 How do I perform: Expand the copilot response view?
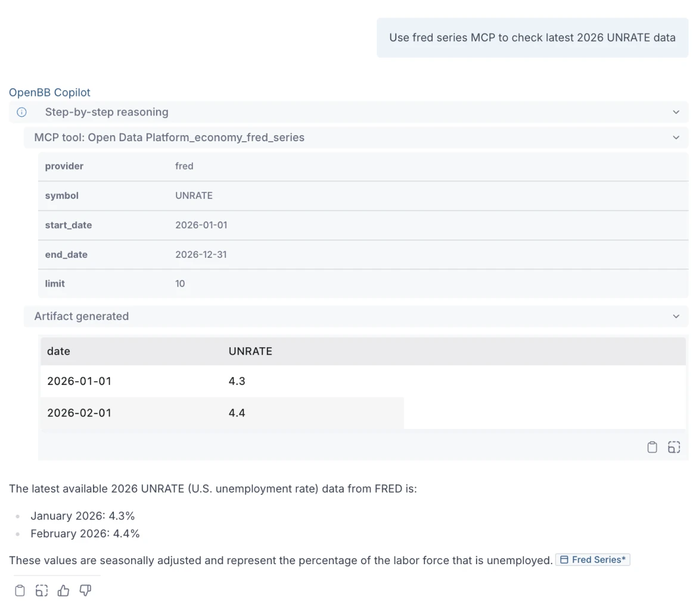click(41, 590)
